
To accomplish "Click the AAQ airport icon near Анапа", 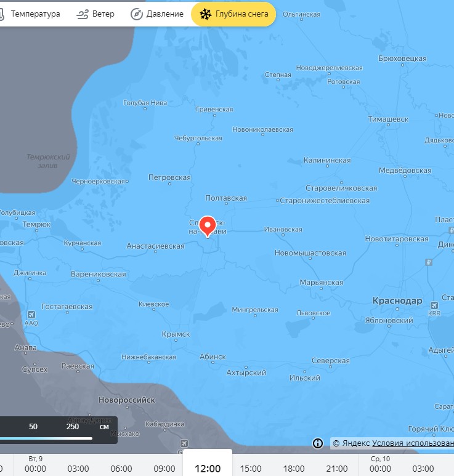I will [x=31, y=314].
